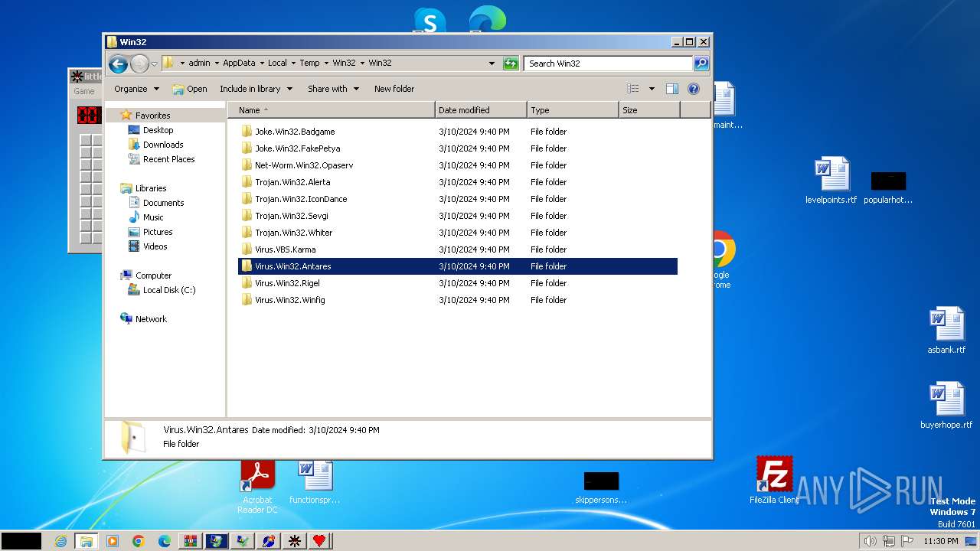Open Favorites in navigation pane
The height and width of the screenshot is (551, 980).
pyautogui.click(x=152, y=116)
